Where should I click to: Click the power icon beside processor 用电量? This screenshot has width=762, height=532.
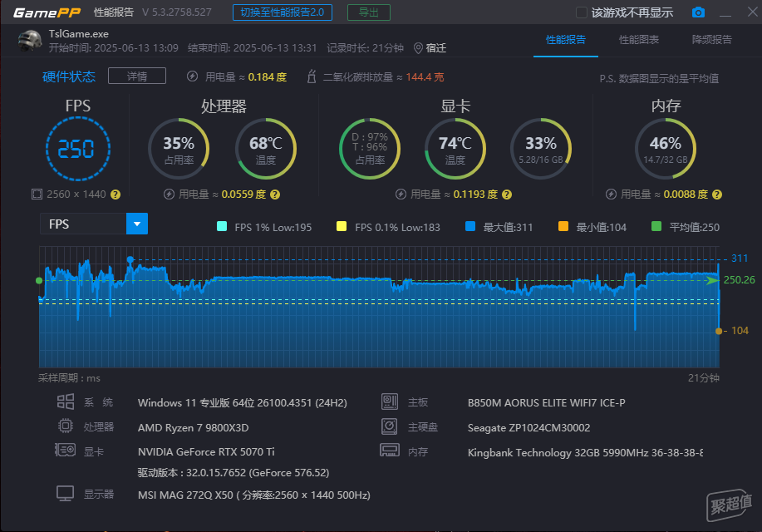pos(169,195)
